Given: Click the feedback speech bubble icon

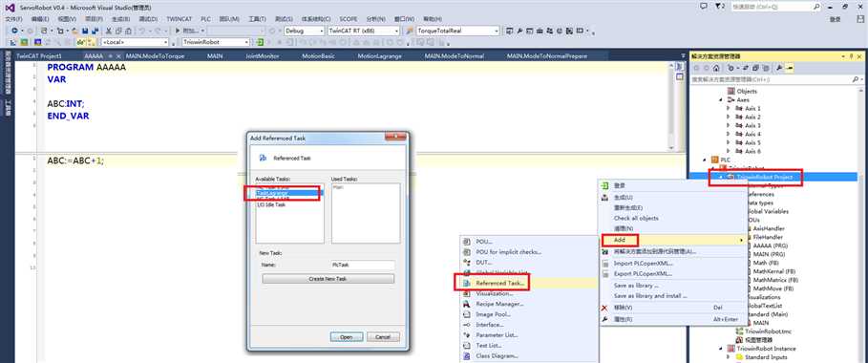Looking at the screenshot, I should click(704, 7).
